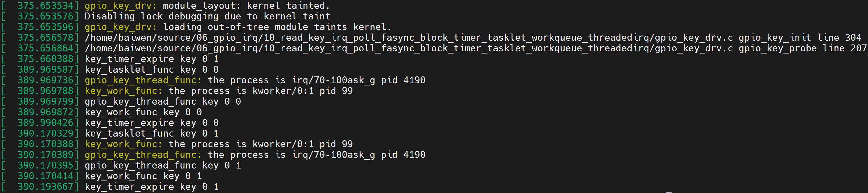Click yellow "gpio_key_drv:" label on first line

click(x=121, y=6)
